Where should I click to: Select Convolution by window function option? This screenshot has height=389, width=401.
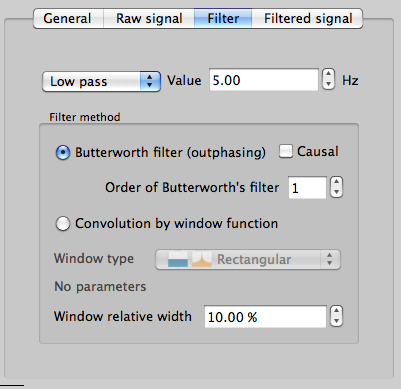point(63,223)
